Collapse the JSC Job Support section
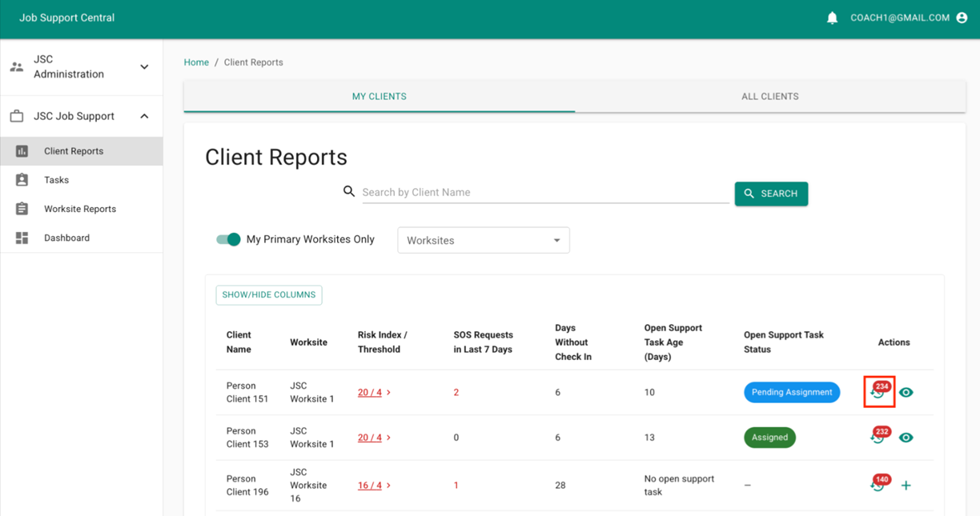 tap(81, 116)
